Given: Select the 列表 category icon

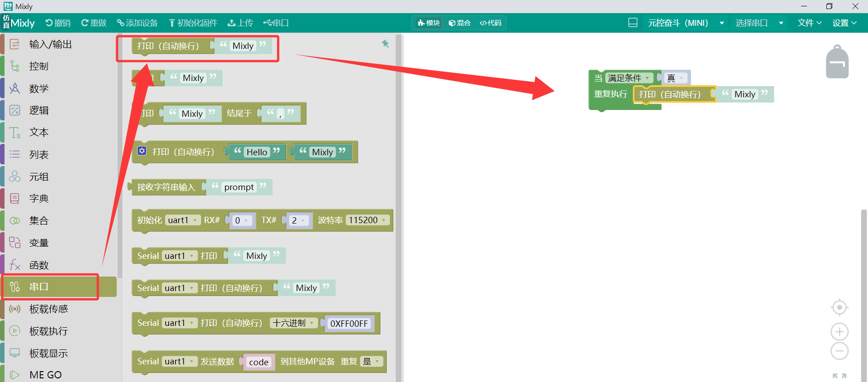Looking at the screenshot, I should [x=15, y=154].
